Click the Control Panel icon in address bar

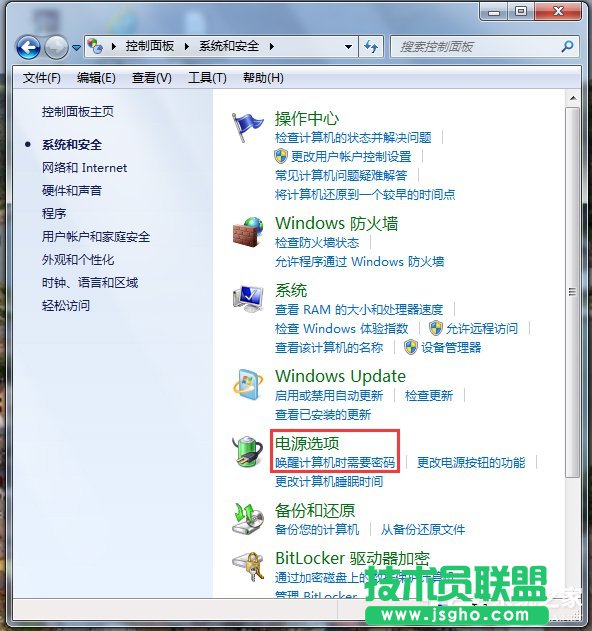95,46
